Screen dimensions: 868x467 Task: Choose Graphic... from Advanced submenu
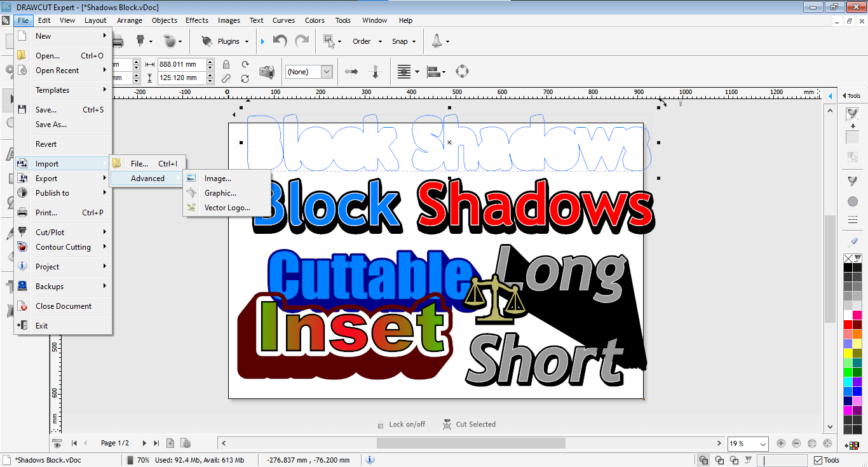coord(227,193)
